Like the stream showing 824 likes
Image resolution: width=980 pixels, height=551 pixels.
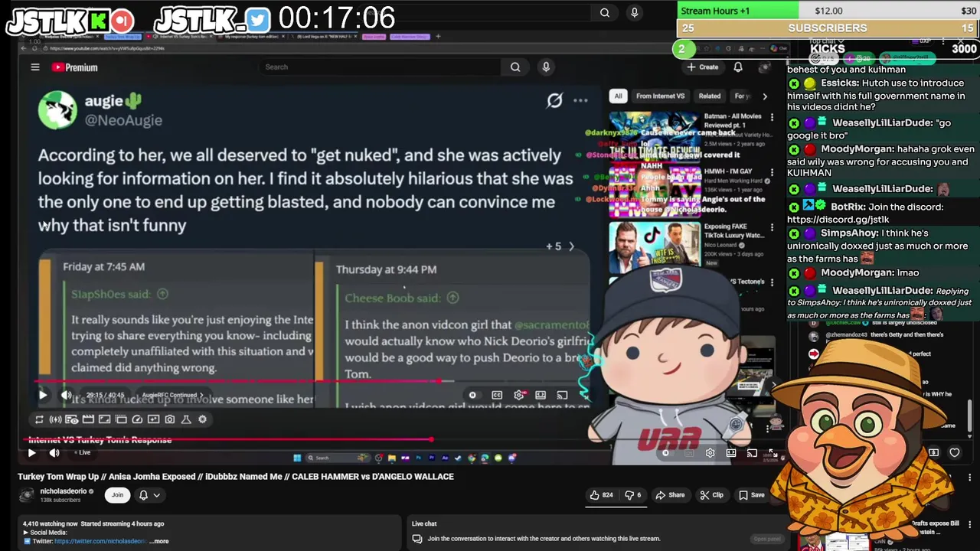click(601, 495)
